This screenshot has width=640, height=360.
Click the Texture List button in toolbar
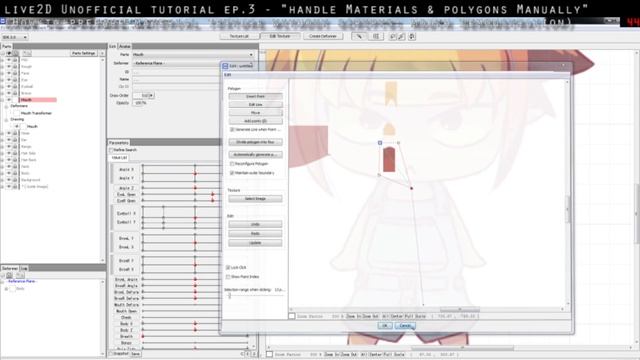pos(239,36)
